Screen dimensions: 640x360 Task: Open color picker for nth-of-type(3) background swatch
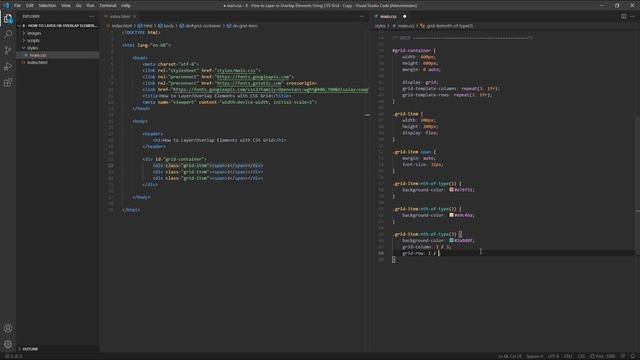pyautogui.click(x=451, y=240)
